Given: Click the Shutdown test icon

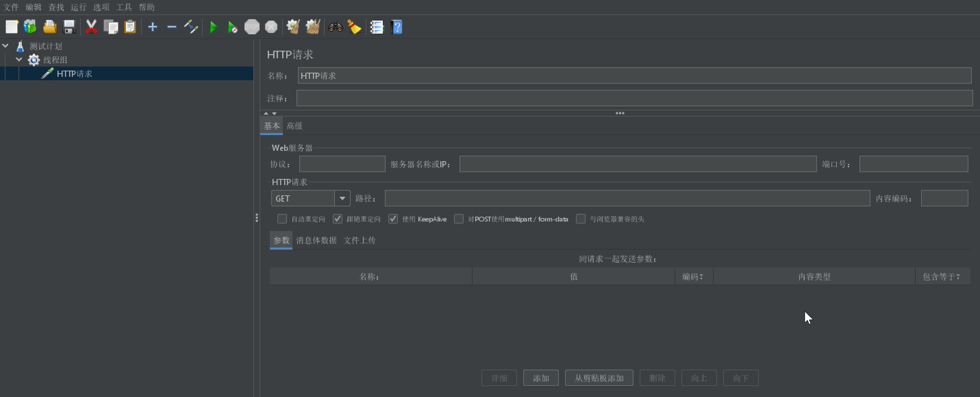Looking at the screenshot, I should [271, 27].
